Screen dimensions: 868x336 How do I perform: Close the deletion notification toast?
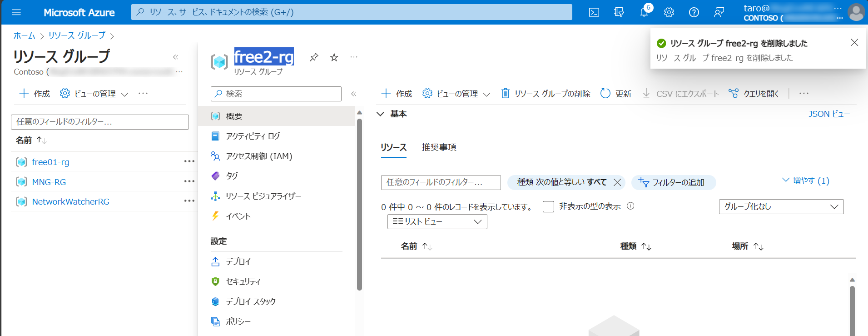point(854,42)
